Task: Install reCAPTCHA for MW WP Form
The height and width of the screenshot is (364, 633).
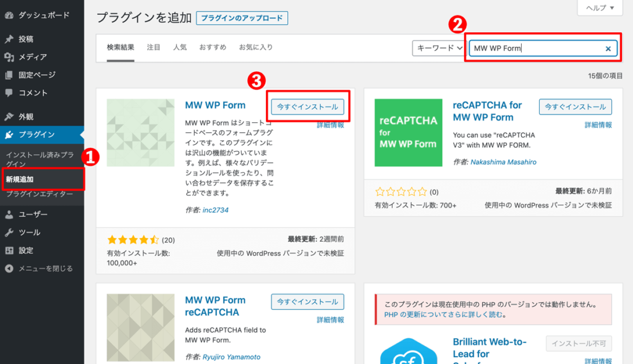Action: coord(576,107)
